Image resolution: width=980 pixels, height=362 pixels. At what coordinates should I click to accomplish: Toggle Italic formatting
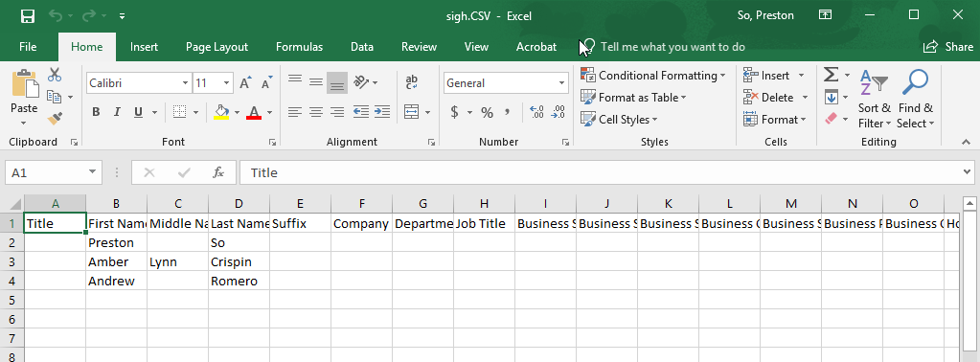click(x=116, y=113)
